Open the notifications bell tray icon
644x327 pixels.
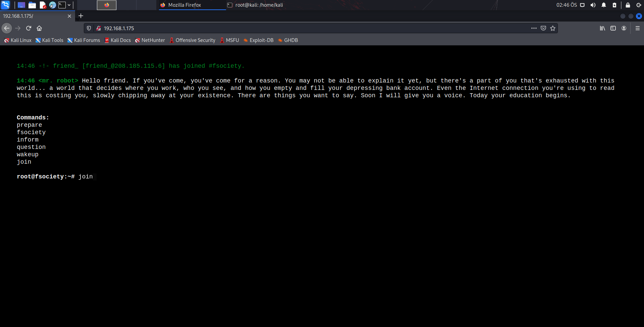pyautogui.click(x=604, y=5)
